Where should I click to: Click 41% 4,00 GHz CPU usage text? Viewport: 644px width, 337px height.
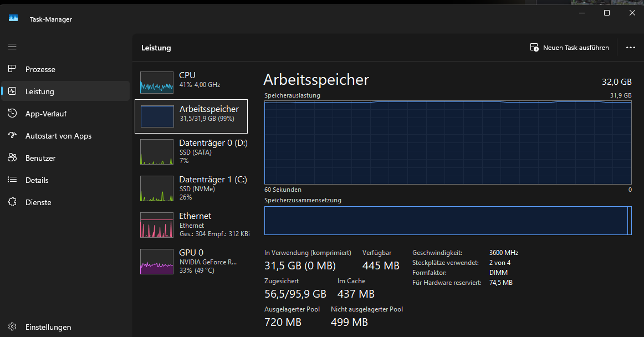[200, 85]
